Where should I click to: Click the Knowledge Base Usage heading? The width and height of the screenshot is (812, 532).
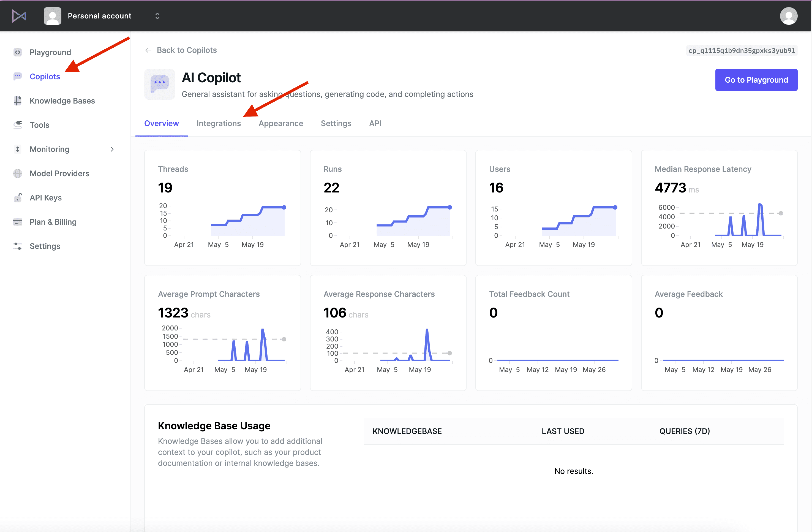[214, 426]
